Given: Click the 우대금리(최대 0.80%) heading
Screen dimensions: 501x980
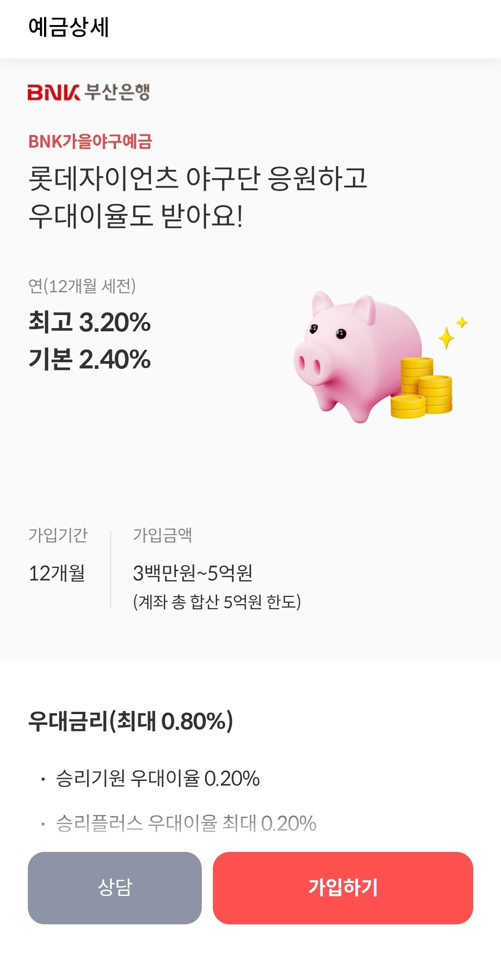Looking at the screenshot, I should (131, 721).
